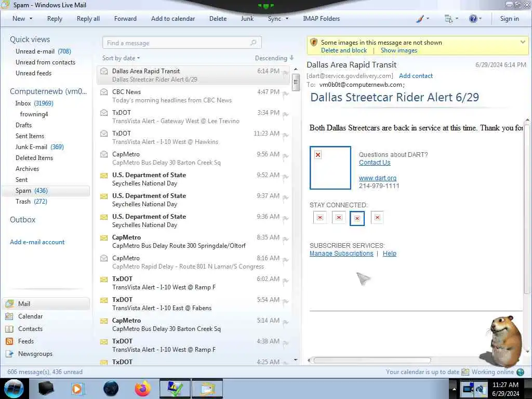Toggle flag on TxDOT 11:23 AM message
The image size is (532, 399).
[285, 136]
